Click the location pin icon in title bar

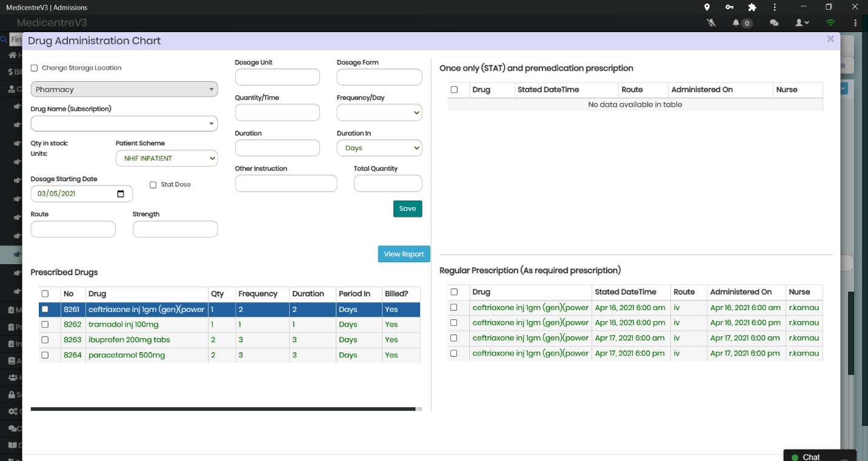[707, 7]
